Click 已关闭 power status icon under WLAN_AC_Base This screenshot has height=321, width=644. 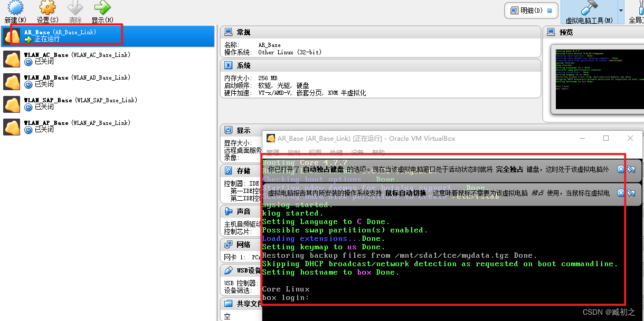tap(29, 62)
